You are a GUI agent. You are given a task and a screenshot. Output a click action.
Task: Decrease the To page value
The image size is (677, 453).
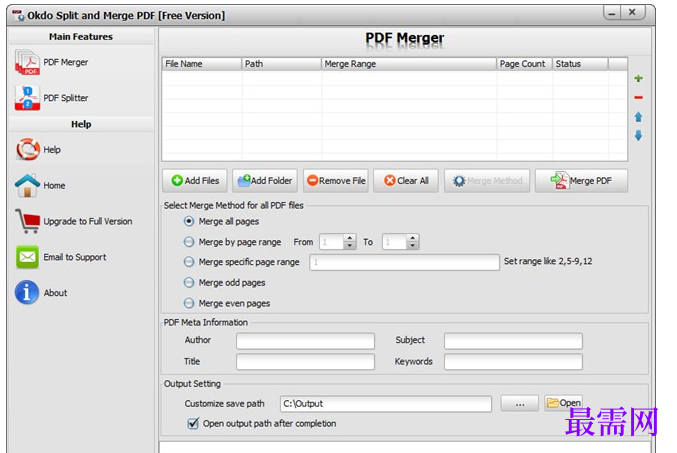412,246
